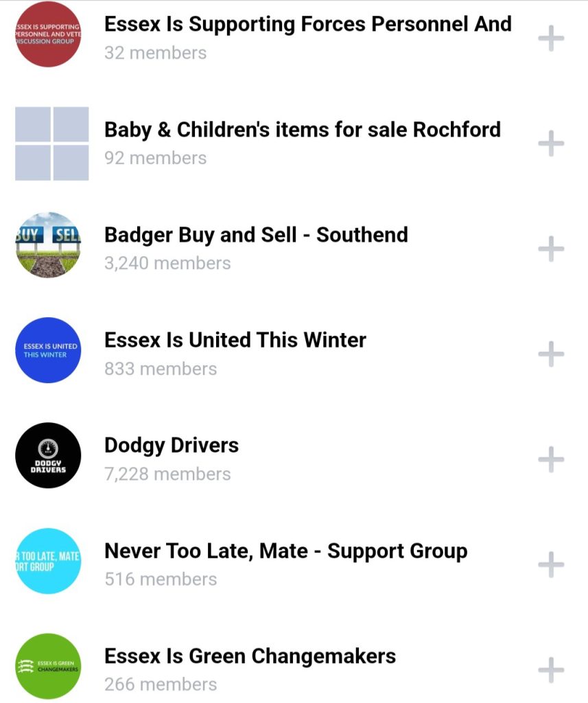Open Badger Buy and Sell group picture
Screen dimensions: 588x703
(48, 245)
